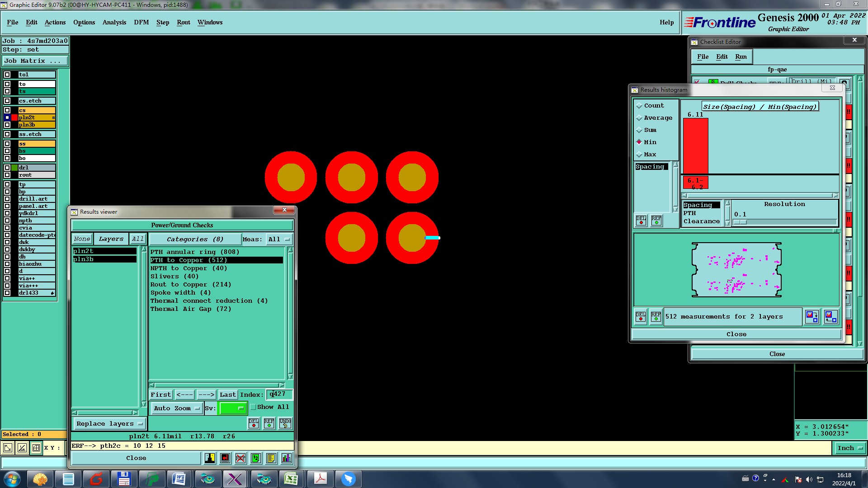This screenshot has width=868, height=488.
Task: Click the histogram bar-chart icon
Action: point(286,458)
